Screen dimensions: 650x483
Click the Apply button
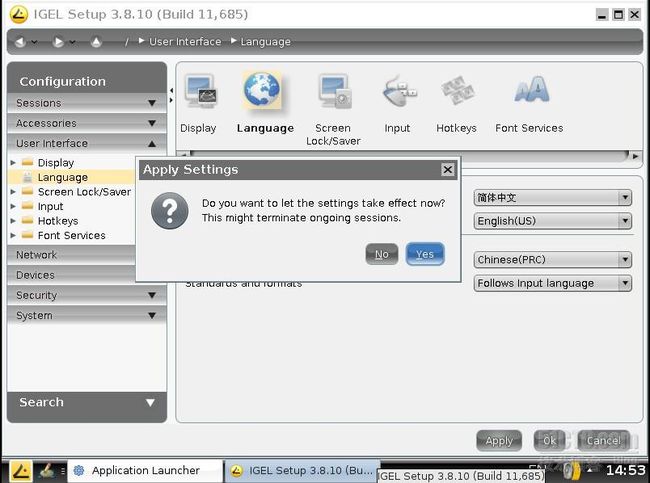499,441
